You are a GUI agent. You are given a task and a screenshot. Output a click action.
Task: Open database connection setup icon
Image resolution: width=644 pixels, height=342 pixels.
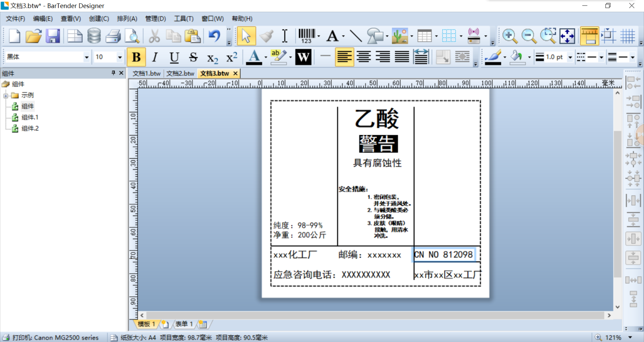(94, 36)
